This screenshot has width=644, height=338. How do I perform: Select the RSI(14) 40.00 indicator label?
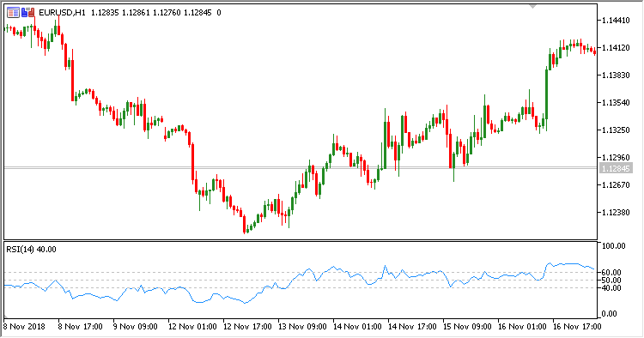31,250
